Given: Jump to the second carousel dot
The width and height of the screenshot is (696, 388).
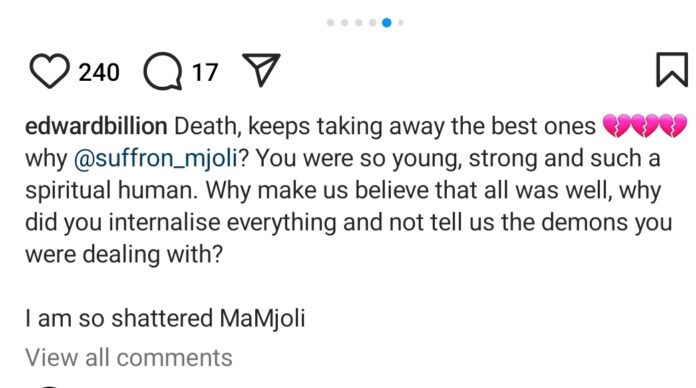Looking at the screenshot, I should coord(344,23).
